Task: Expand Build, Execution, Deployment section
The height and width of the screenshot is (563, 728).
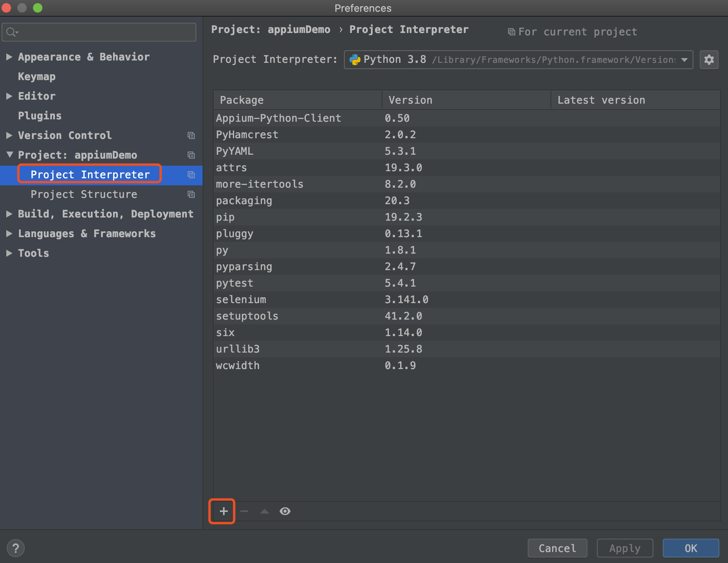Action: pos(9,214)
